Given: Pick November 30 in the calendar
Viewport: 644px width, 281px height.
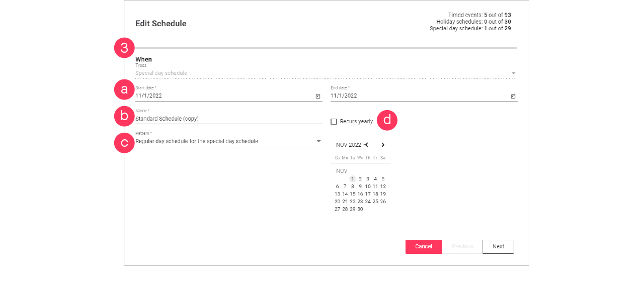Looking at the screenshot, I should click(x=360, y=209).
